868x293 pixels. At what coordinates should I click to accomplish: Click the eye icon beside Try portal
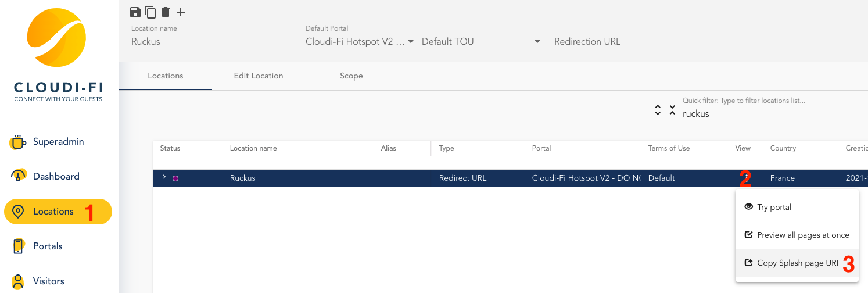(x=749, y=207)
